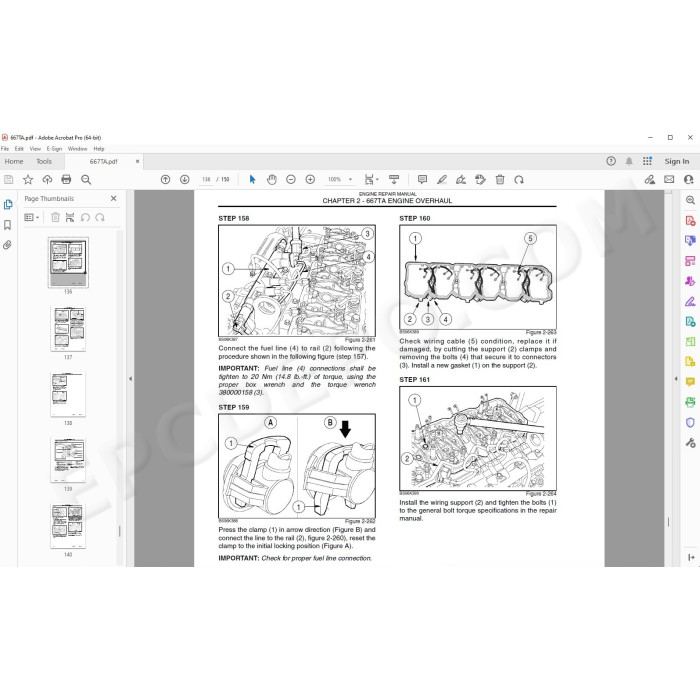This screenshot has width=700, height=700.
Task: Open the notifications bell
Action: [629, 161]
